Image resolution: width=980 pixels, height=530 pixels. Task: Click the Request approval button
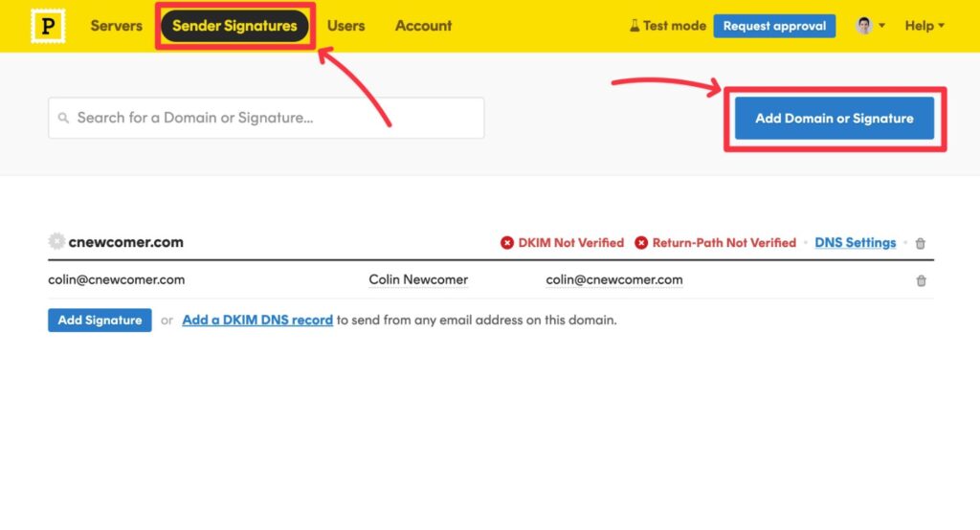[x=774, y=26]
